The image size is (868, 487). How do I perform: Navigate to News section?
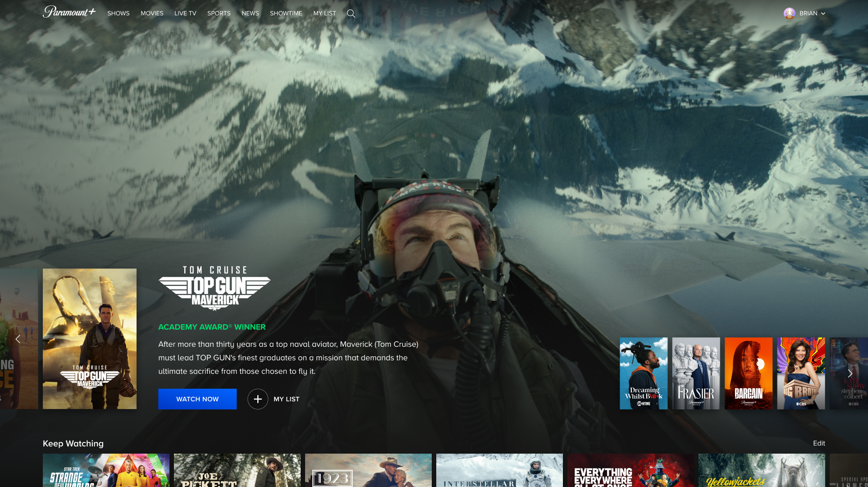click(x=250, y=14)
